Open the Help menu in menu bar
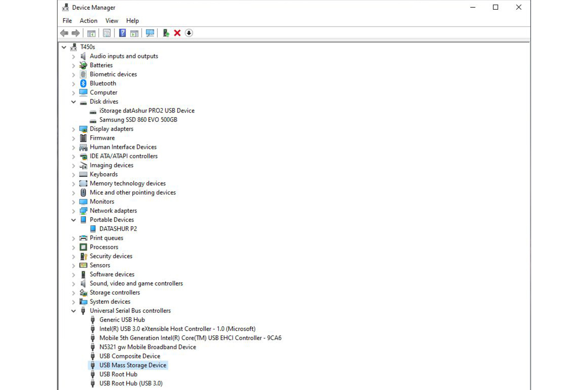Viewport: 588px width, 390px height. tap(132, 21)
